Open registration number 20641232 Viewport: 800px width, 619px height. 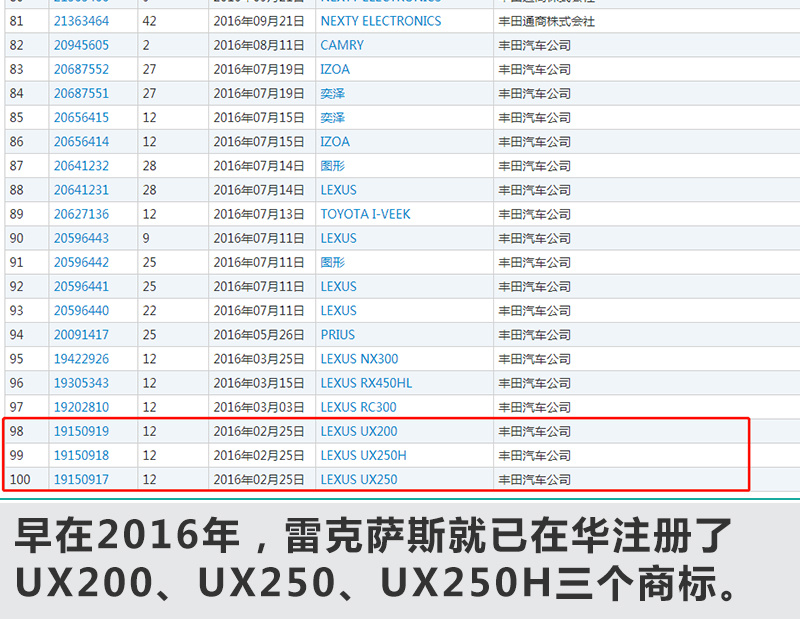point(82,166)
